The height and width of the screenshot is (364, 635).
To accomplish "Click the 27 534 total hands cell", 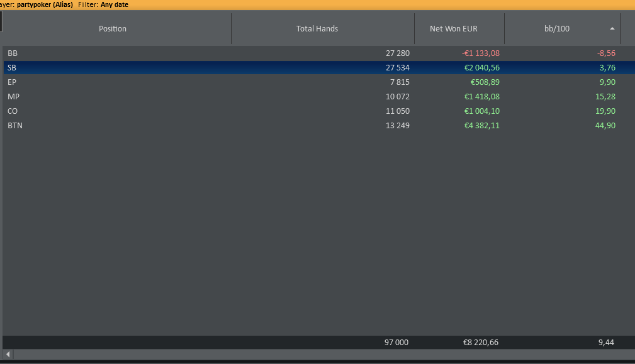I will pos(397,67).
